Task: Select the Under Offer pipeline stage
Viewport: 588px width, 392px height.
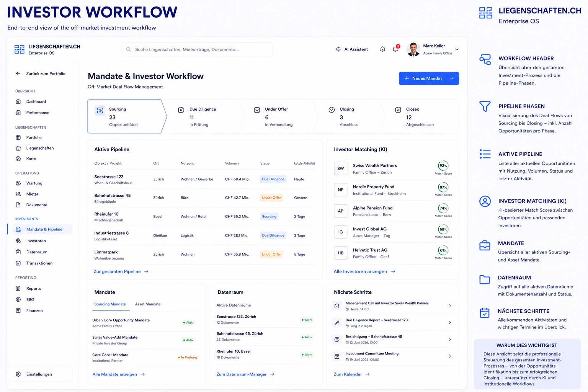Action: [x=279, y=116]
